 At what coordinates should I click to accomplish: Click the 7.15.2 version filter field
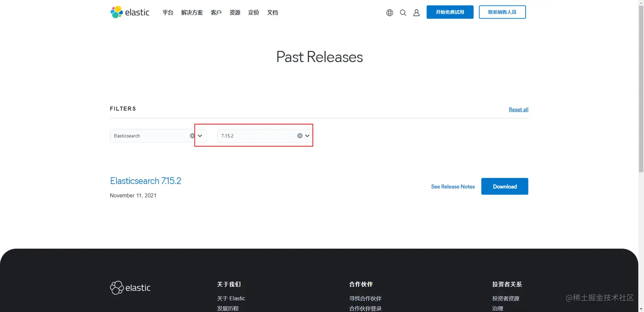click(x=265, y=136)
